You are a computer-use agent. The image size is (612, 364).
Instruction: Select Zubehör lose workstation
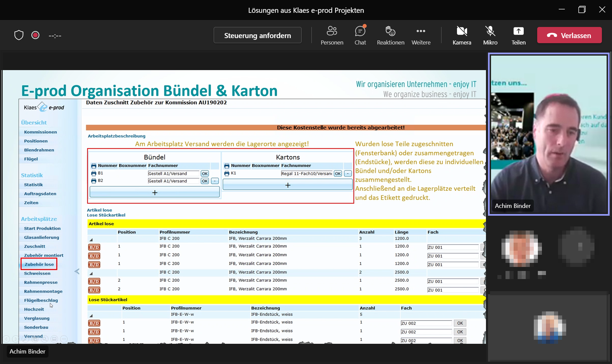tap(39, 264)
